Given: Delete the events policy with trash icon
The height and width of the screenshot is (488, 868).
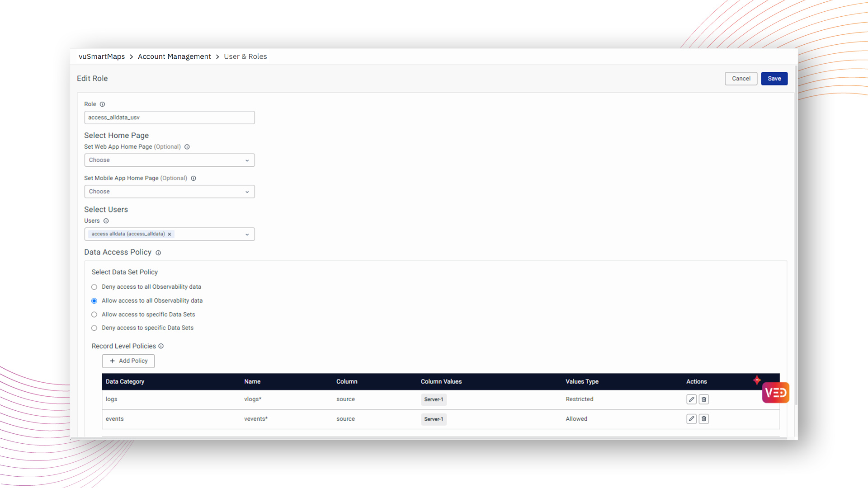Looking at the screenshot, I should (704, 419).
